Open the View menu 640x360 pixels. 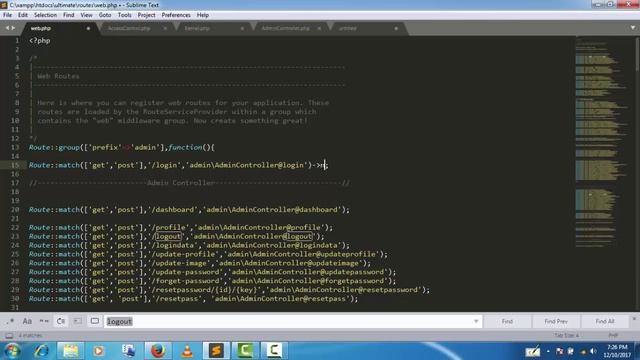pyautogui.click(x=86, y=15)
